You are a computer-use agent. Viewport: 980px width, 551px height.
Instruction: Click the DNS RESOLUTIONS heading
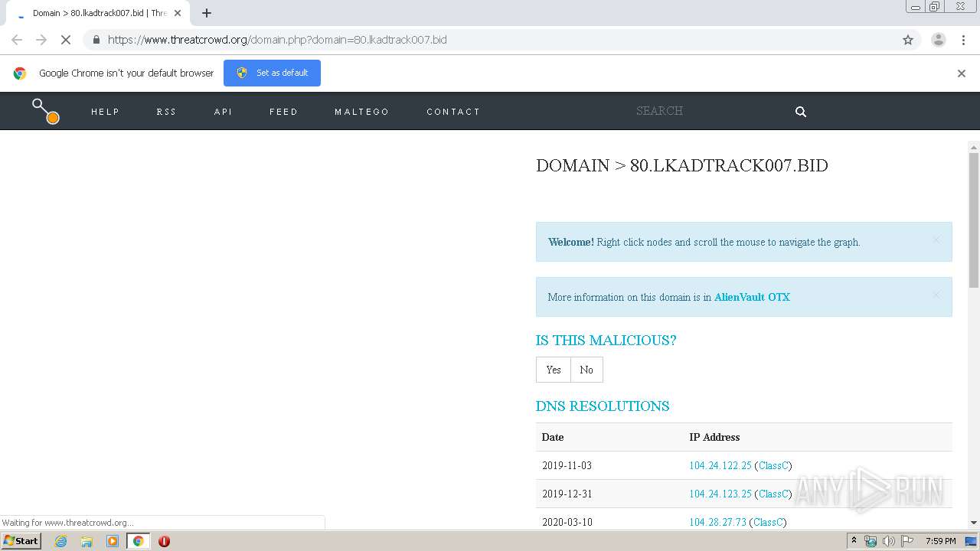coord(603,406)
